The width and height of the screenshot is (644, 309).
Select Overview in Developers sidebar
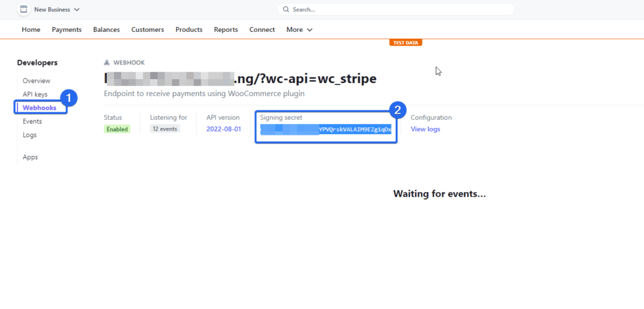pyautogui.click(x=36, y=81)
